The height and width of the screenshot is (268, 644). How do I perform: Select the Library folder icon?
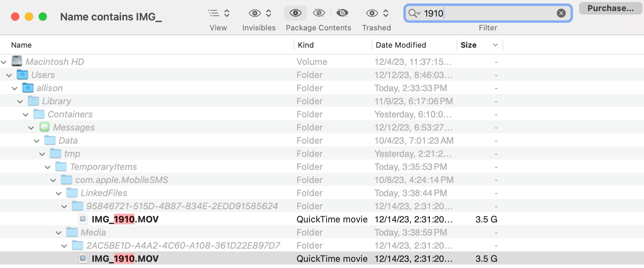33,101
